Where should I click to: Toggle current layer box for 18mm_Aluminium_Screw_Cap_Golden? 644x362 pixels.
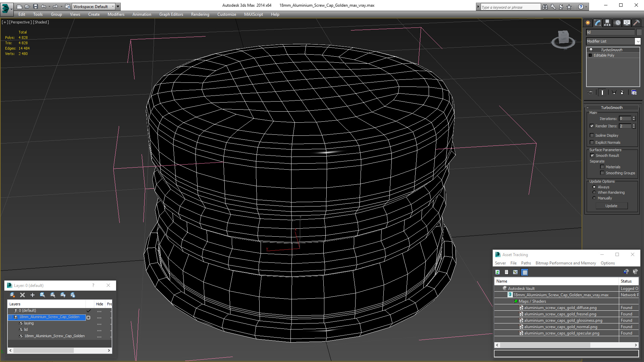89,317
